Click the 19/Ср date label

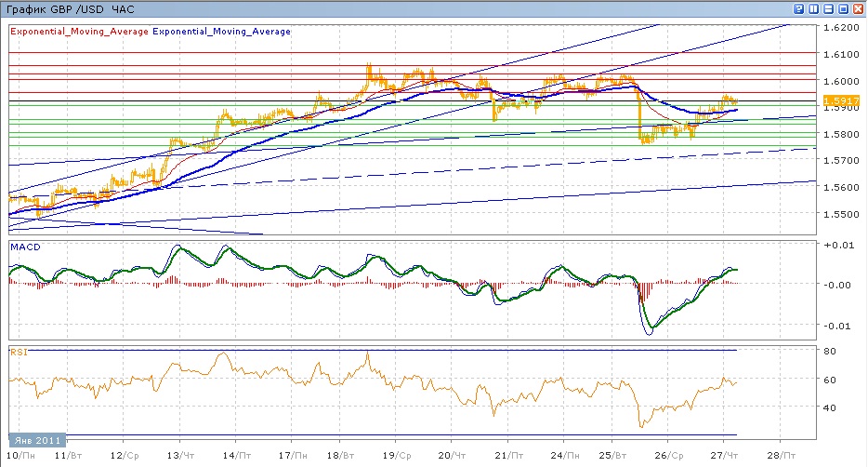pos(397,455)
